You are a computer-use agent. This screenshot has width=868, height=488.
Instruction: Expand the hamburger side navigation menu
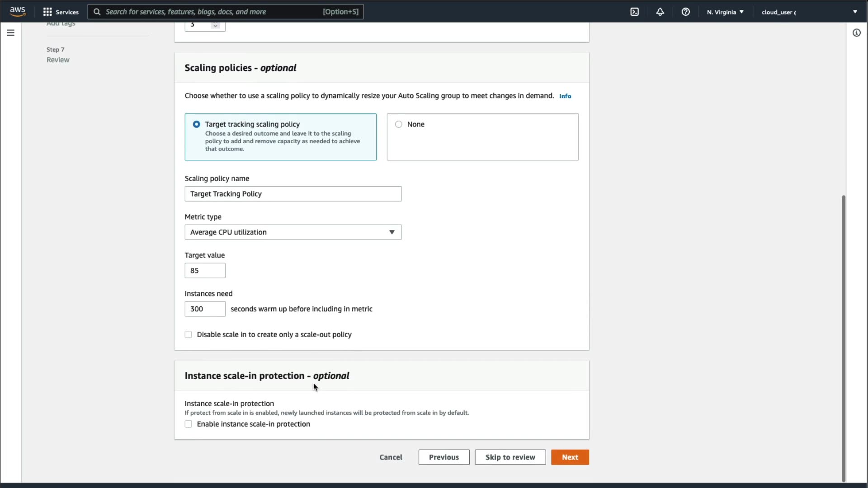click(11, 33)
